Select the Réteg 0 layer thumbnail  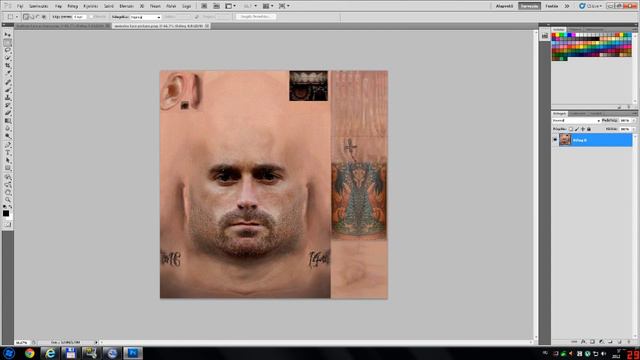565,140
